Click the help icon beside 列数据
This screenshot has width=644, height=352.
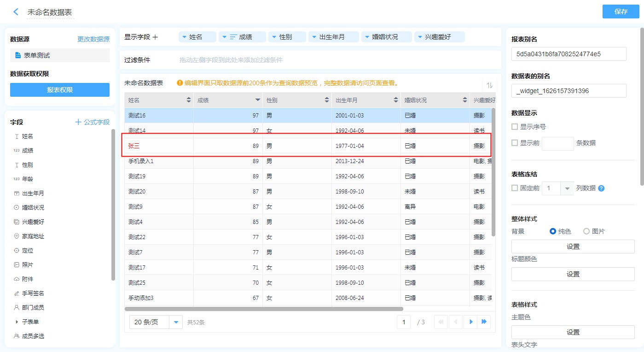point(601,188)
